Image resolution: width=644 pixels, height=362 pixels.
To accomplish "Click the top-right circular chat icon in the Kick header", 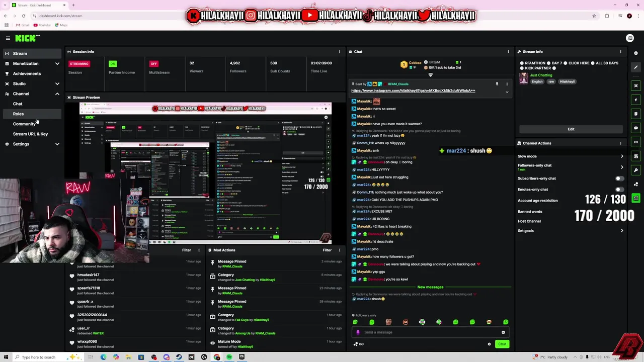I will (x=630, y=38).
